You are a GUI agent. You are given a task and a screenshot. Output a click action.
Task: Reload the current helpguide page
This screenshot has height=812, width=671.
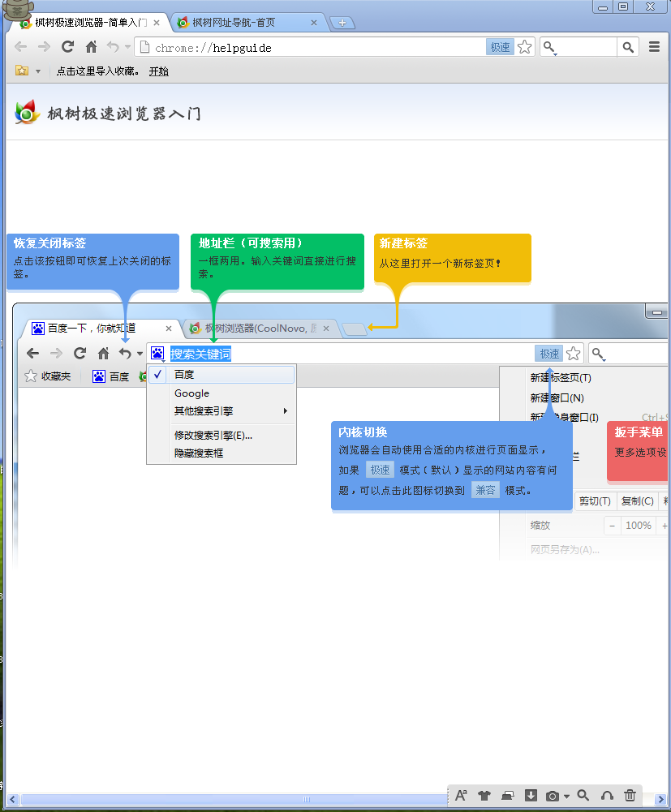[x=68, y=47]
